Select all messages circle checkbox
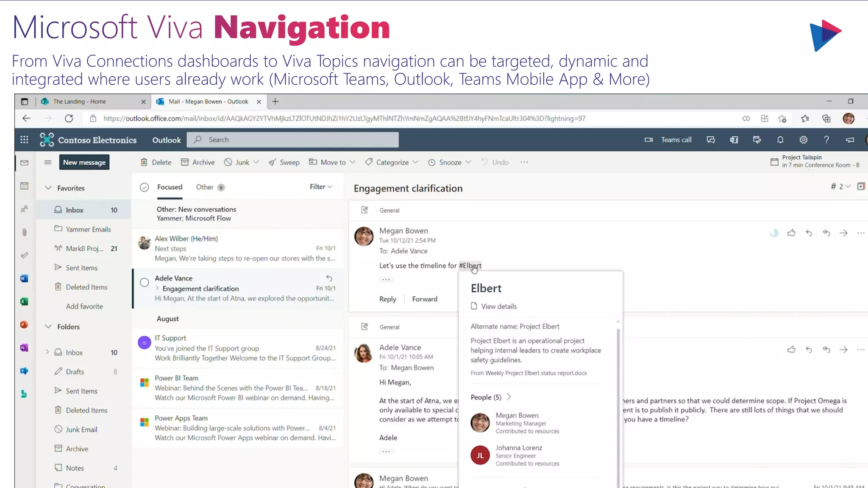This screenshot has height=488, width=868. [145, 187]
